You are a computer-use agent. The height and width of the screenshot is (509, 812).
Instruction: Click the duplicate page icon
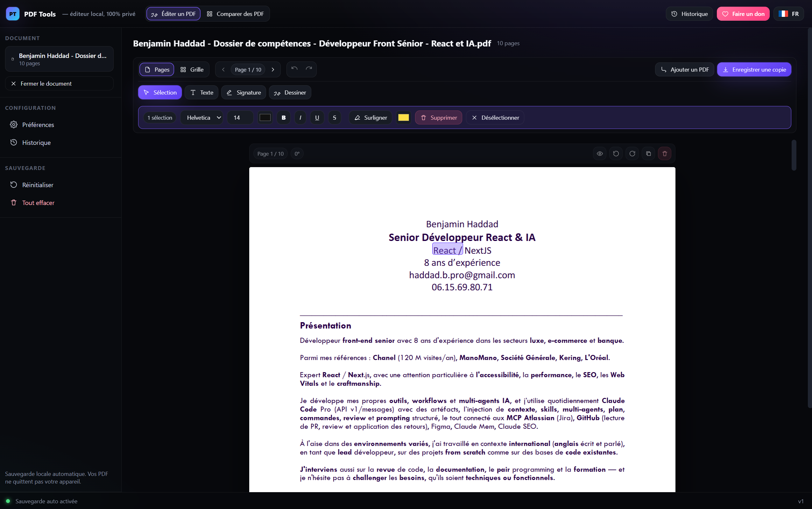click(x=648, y=154)
